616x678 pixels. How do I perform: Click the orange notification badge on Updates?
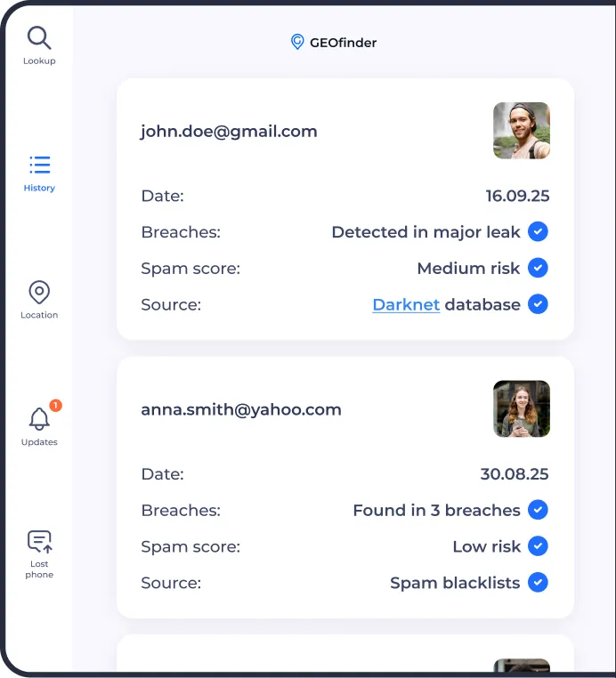tap(55, 405)
